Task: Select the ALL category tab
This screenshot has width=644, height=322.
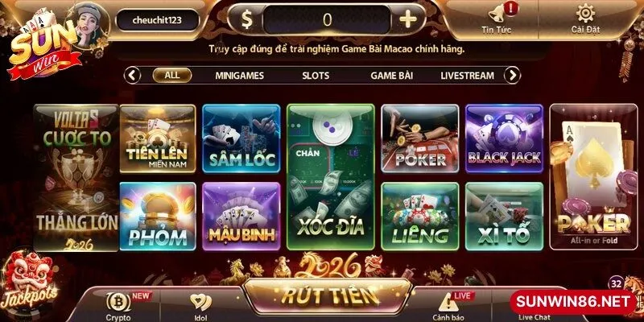Action: (172, 75)
